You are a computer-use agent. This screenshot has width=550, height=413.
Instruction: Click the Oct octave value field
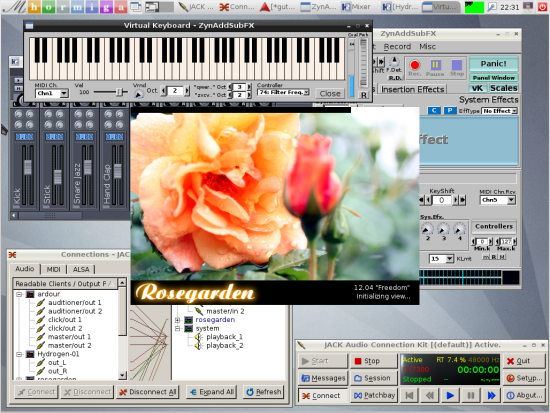point(175,91)
